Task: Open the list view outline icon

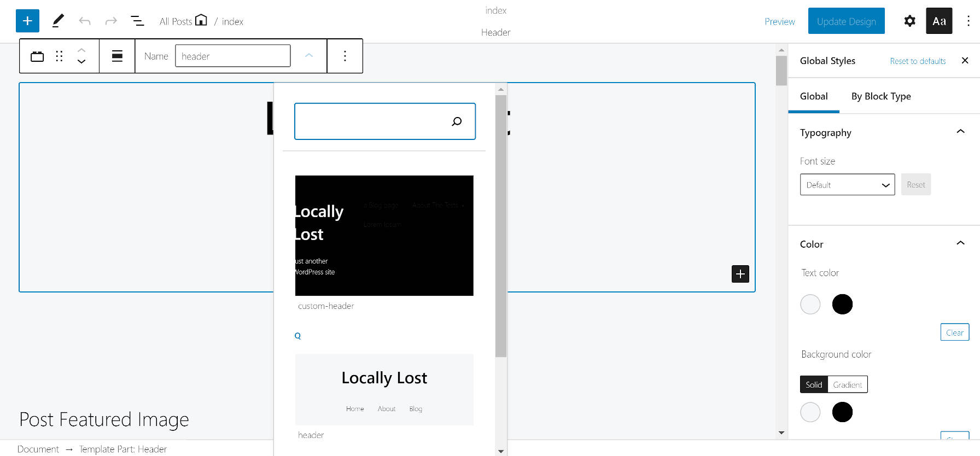Action: click(x=137, y=21)
